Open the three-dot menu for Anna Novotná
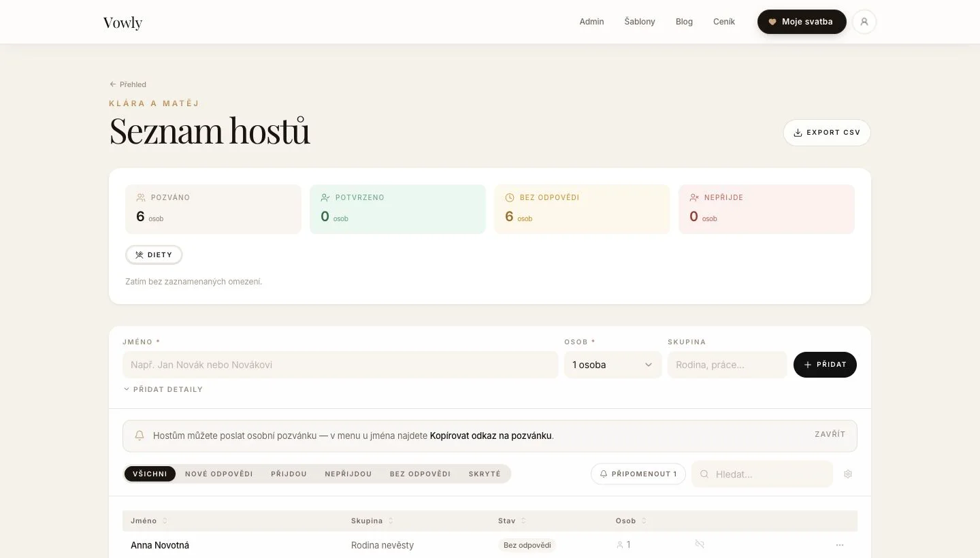 840,545
